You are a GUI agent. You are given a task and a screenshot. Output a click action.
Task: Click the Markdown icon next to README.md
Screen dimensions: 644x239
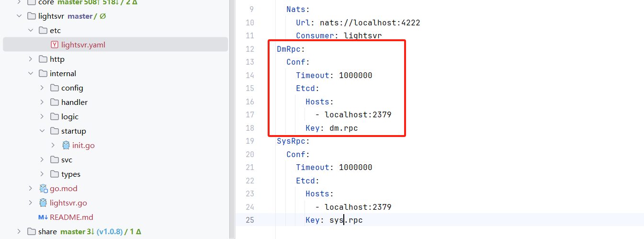[x=44, y=217]
